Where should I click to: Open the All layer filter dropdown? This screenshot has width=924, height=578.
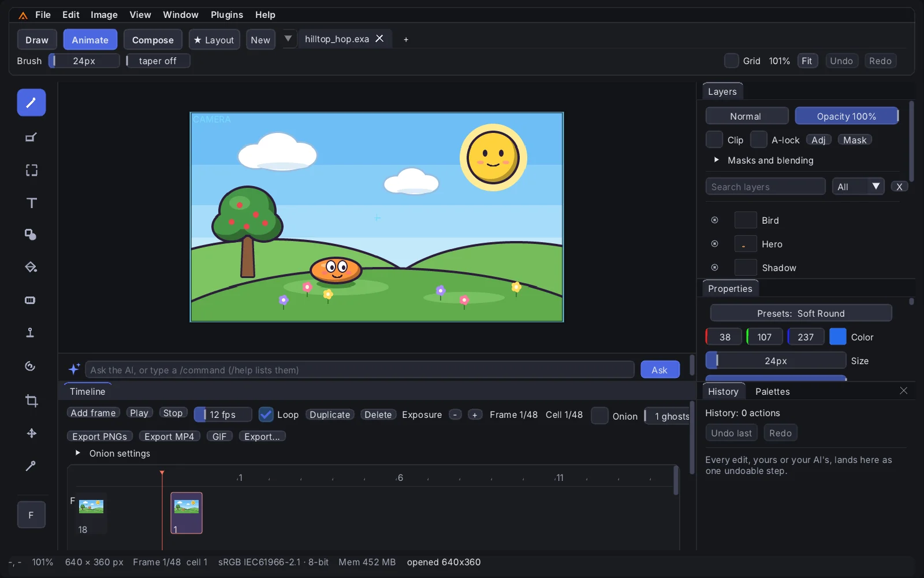tap(858, 187)
